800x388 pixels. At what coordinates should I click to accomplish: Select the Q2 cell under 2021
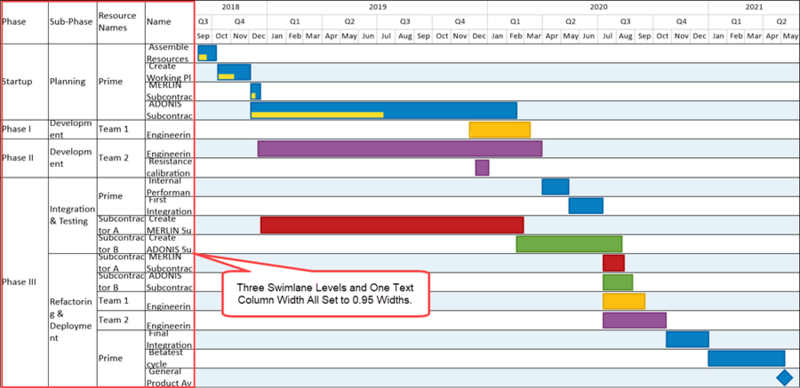781,21
